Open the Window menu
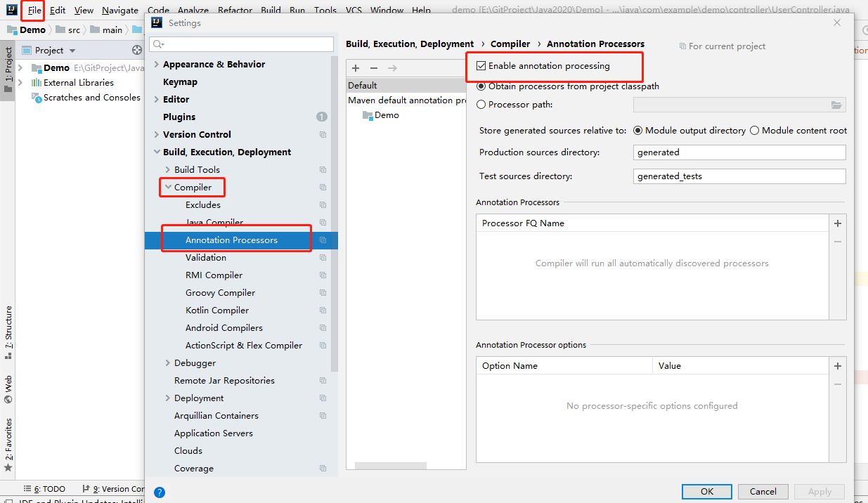Viewport: 868px width, 503px height. pos(387,10)
